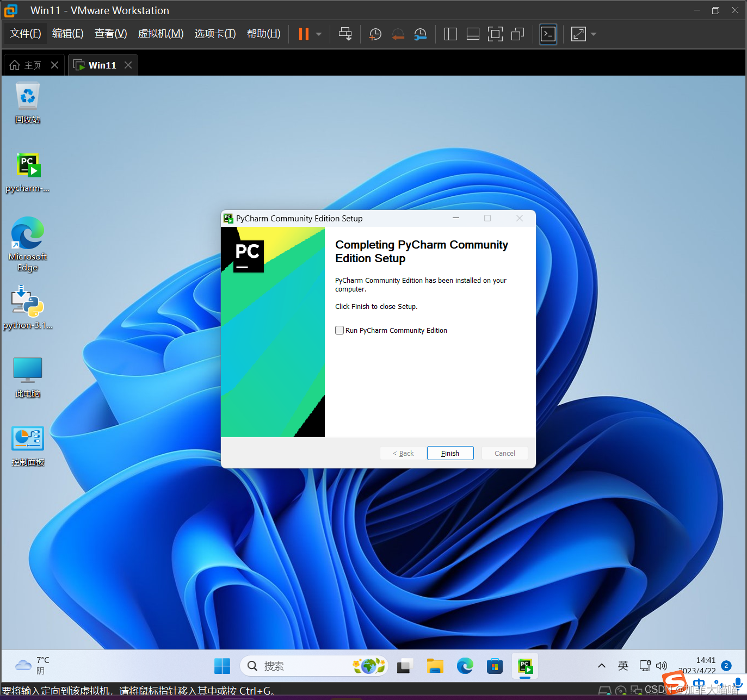
Task: Click the Windows Start button on taskbar
Action: click(222, 666)
